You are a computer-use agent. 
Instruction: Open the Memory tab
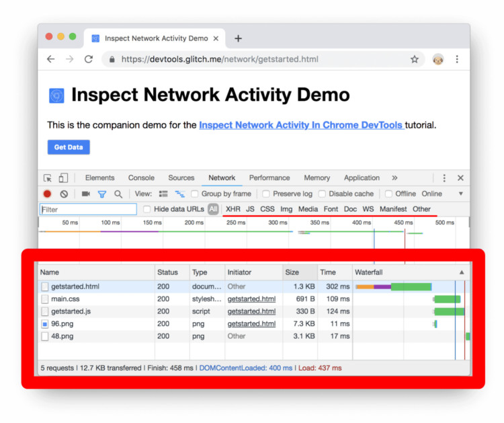click(317, 178)
